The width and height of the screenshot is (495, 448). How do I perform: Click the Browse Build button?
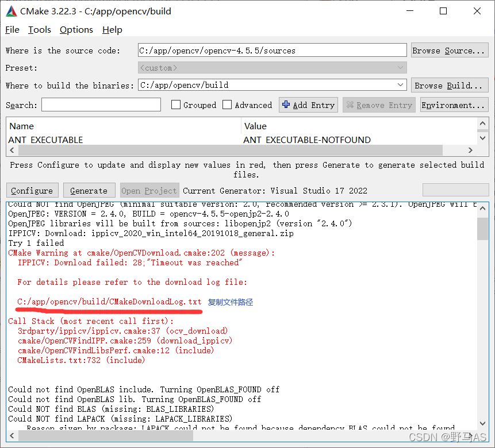coord(450,85)
